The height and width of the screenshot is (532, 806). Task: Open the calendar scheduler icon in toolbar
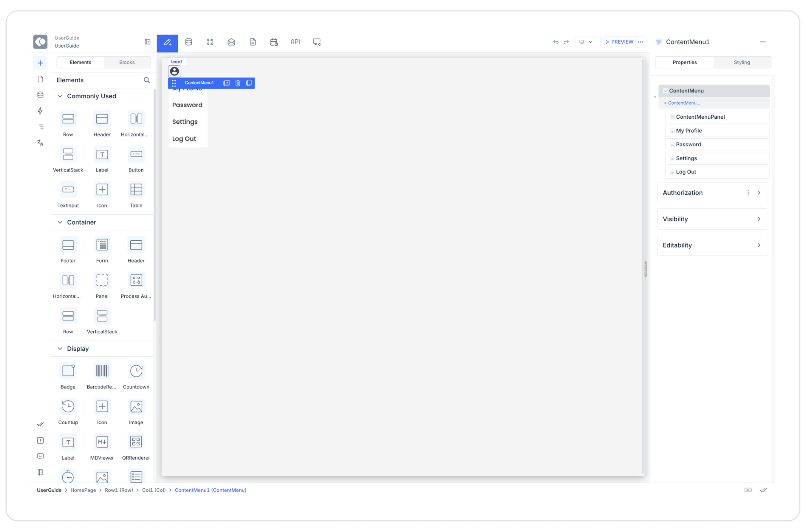(x=274, y=42)
